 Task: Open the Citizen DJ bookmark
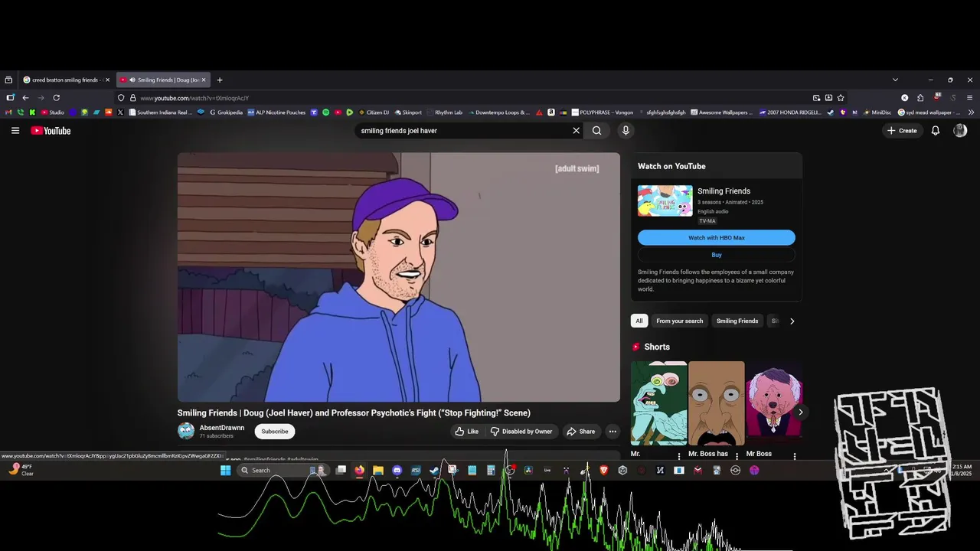[374, 112]
